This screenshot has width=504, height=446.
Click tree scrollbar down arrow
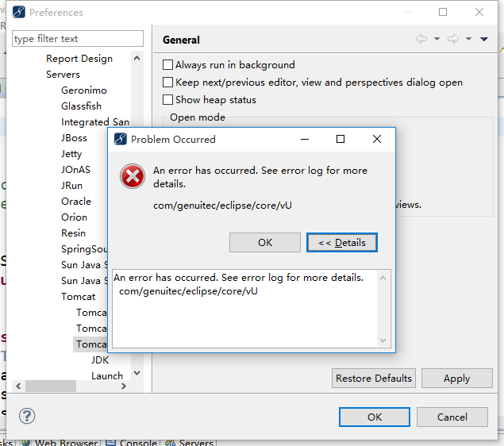point(137,373)
